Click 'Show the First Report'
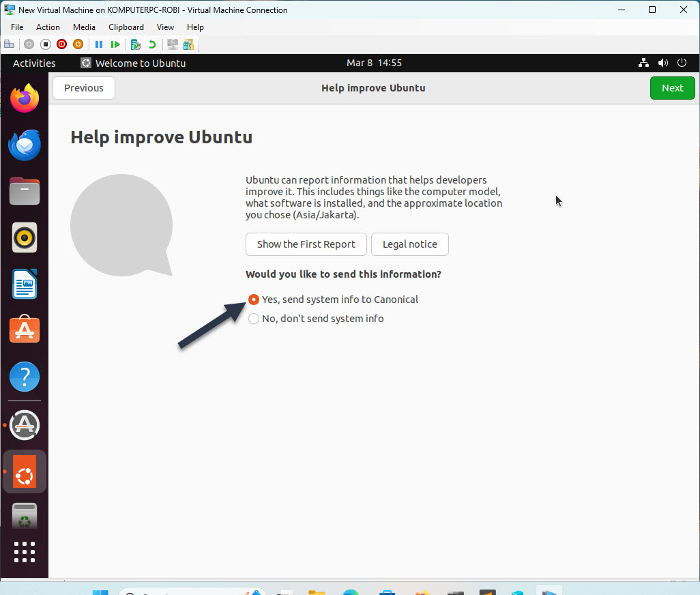The height and width of the screenshot is (595, 700). 306,244
